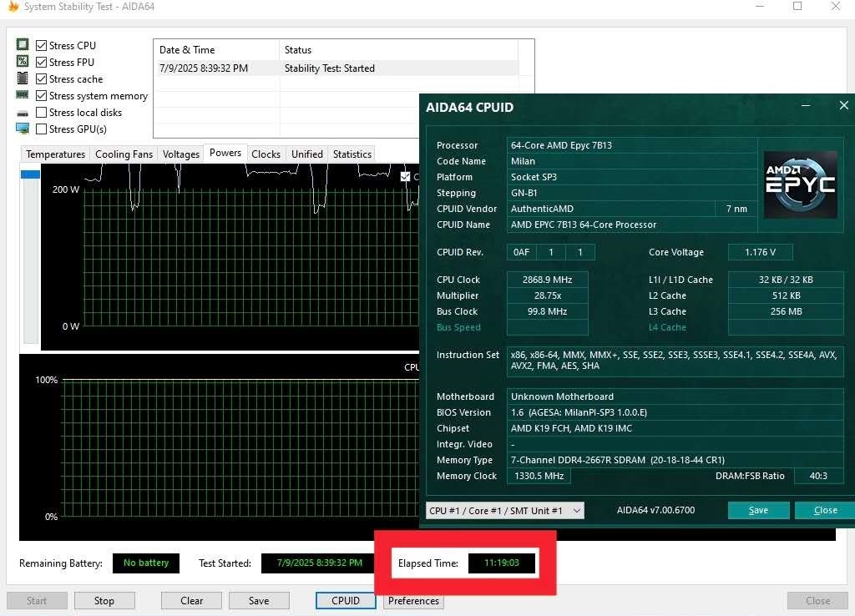Click the RAM module icon beside Stress system memory
Screen dimensions: 855x616
[x=23, y=95]
